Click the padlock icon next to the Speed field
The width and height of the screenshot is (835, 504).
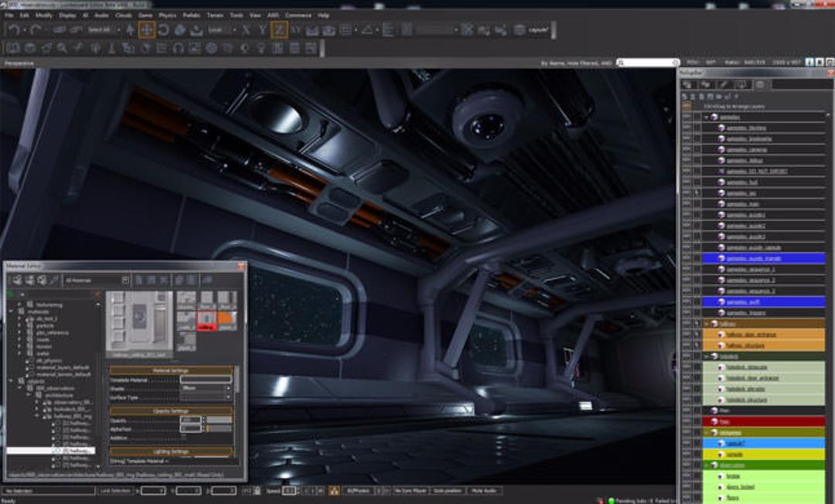257,491
